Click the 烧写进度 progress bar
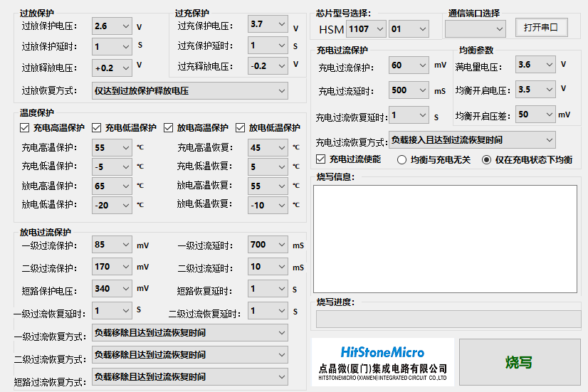This screenshot has width=588, height=392. [x=448, y=319]
